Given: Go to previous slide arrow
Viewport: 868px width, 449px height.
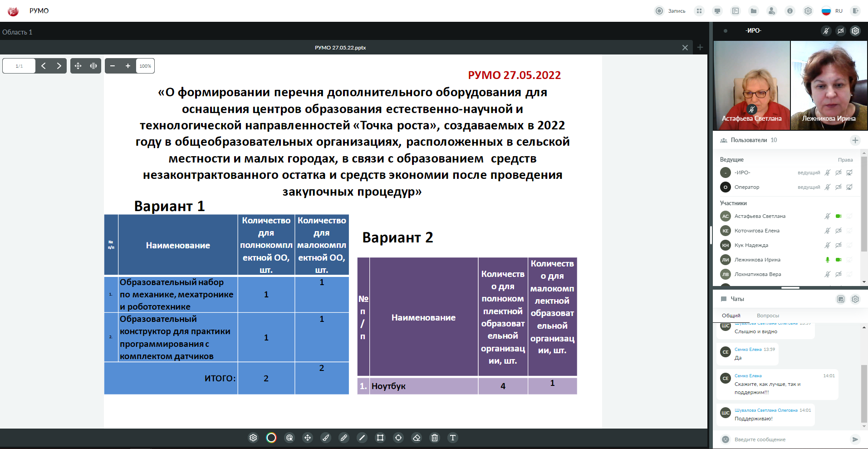Looking at the screenshot, I should tap(44, 66).
